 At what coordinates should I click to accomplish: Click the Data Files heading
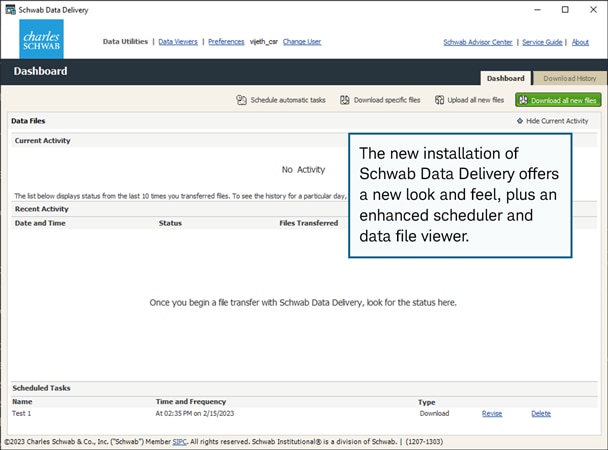coord(28,121)
